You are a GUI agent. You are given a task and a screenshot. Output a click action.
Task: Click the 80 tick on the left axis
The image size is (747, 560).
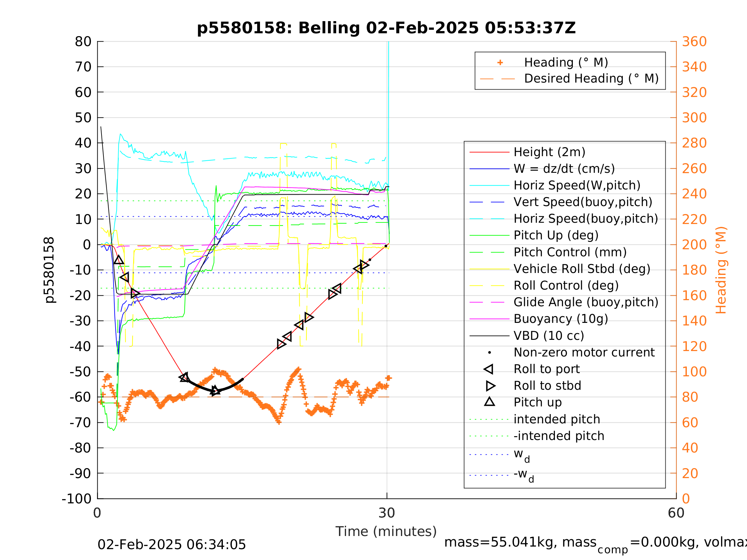pos(83,42)
